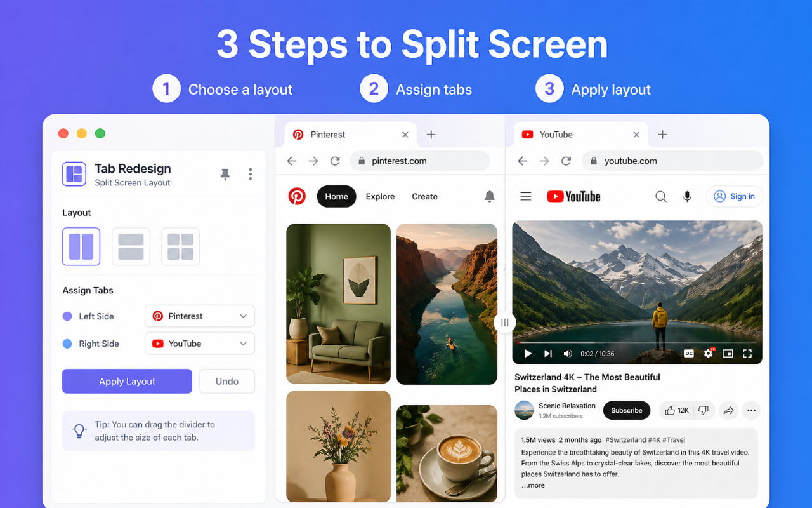Image resolution: width=812 pixels, height=508 pixels.
Task: Switch to the YouTube browser tab
Action: click(580, 135)
